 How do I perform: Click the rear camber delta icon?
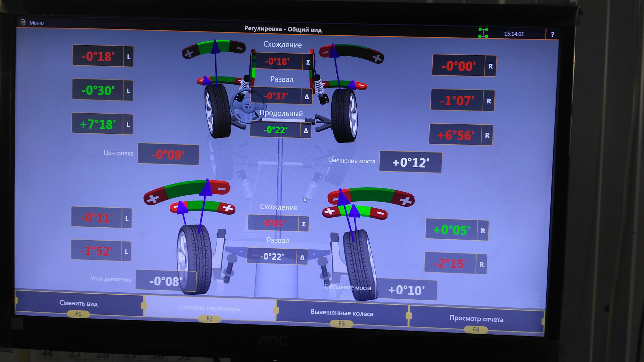pyautogui.click(x=302, y=257)
